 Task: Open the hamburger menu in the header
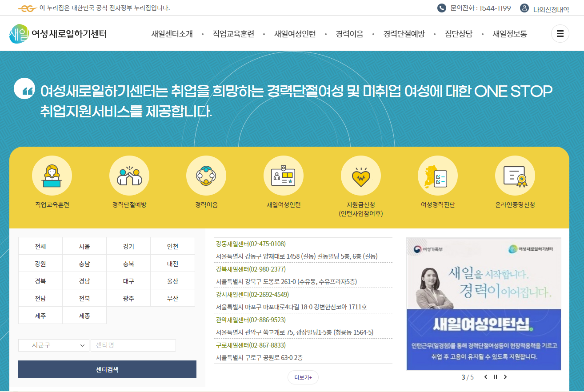560,33
